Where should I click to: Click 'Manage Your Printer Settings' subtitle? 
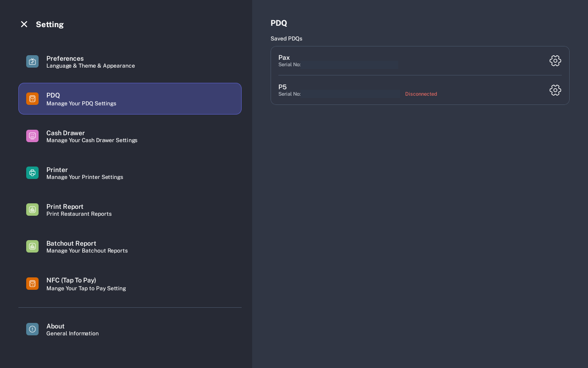click(85, 177)
